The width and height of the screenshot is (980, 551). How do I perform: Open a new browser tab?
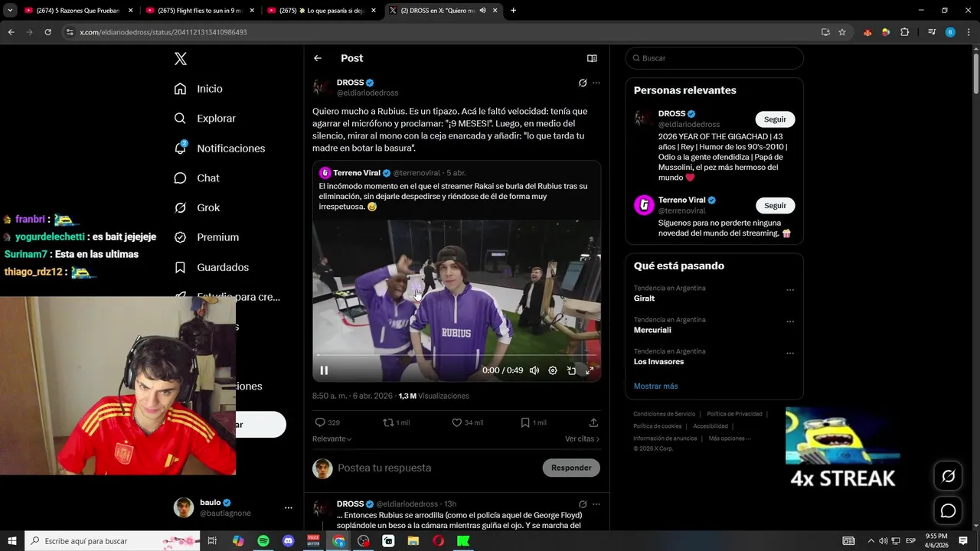[x=513, y=11]
